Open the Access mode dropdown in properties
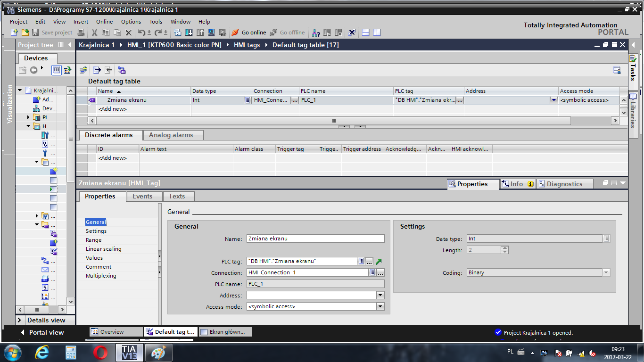Image resolution: width=644 pixels, height=362 pixels. click(380, 306)
